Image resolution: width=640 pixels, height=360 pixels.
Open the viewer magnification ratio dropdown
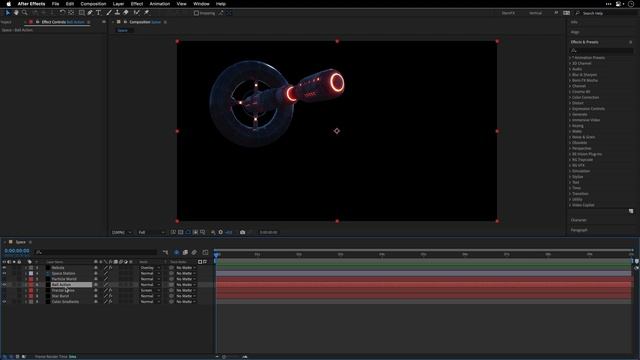point(122,232)
